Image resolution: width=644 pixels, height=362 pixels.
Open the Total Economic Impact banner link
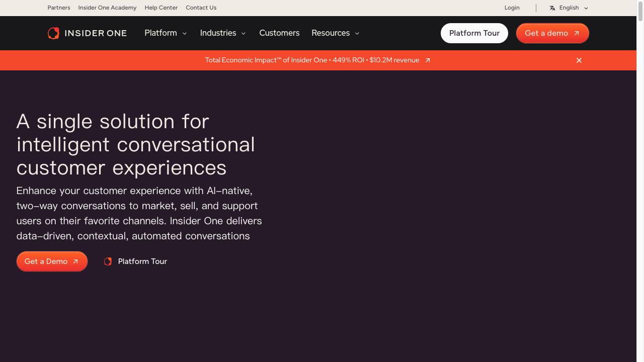point(317,60)
